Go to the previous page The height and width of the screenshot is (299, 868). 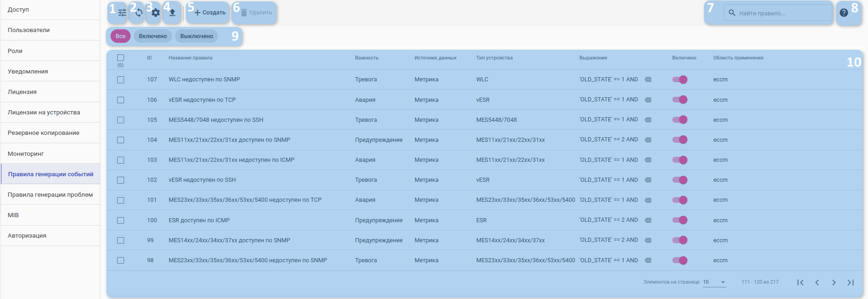[x=817, y=282]
